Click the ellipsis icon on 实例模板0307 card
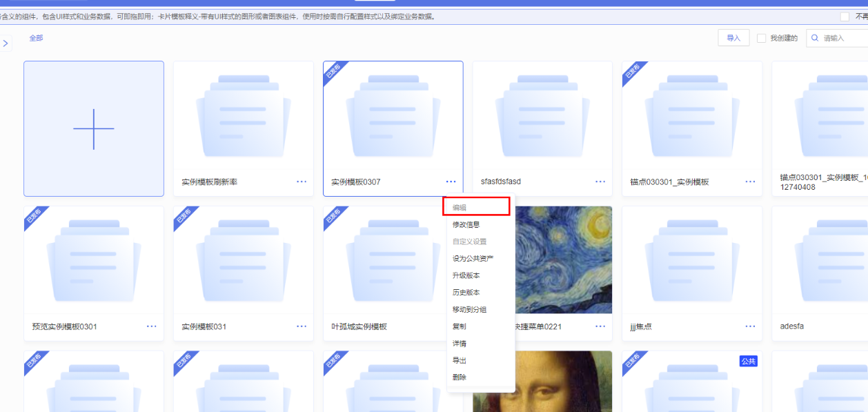Viewport: 868px width, 412px height. tap(451, 182)
